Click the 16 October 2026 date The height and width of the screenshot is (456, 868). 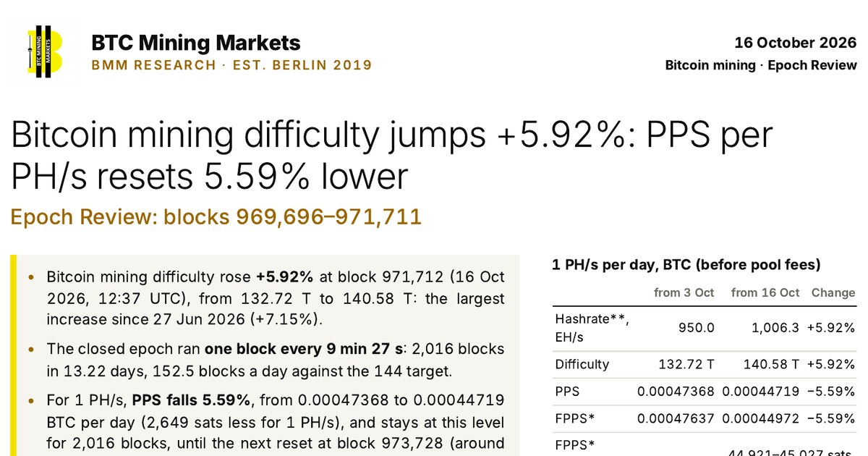coord(796,43)
